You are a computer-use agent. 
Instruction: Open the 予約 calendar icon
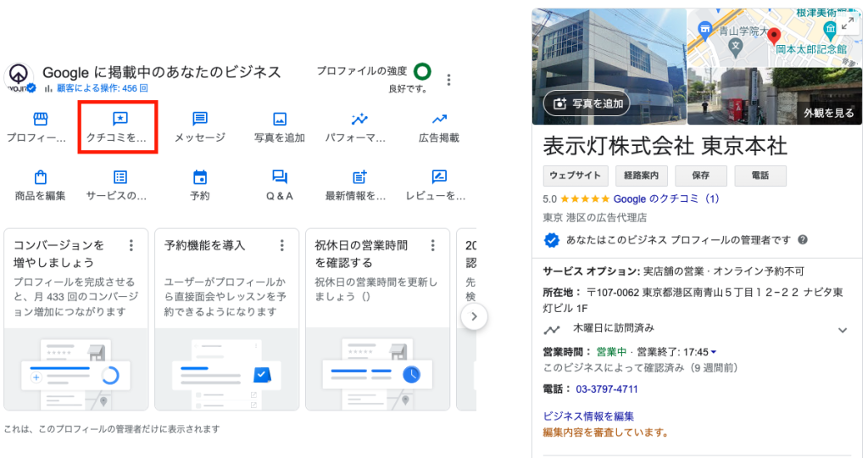pyautogui.click(x=199, y=176)
